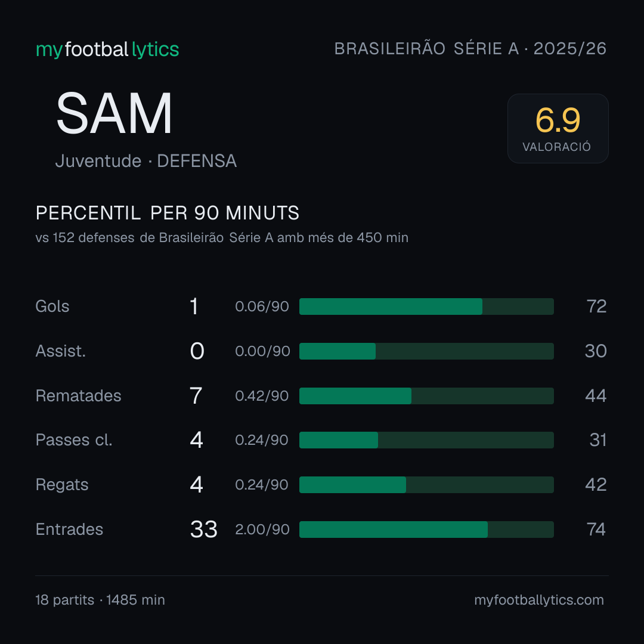Select the 2.00/90 Entrades rate
The image size is (644, 644).
(262, 530)
